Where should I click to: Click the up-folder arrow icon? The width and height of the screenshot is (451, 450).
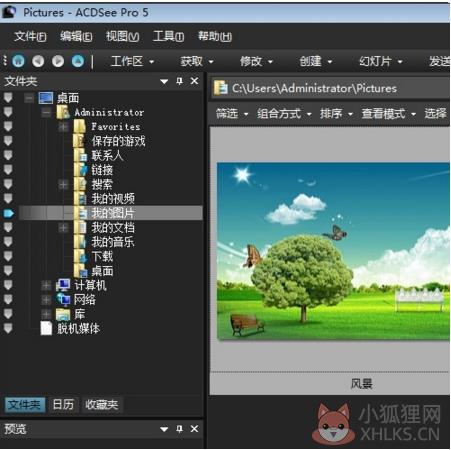click(x=78, y=61)
